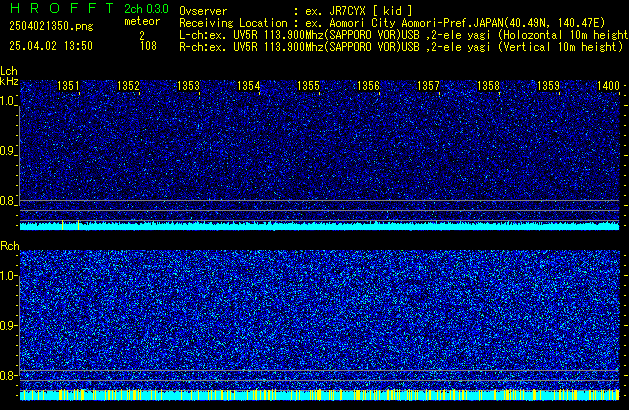Click the R-ch UV5R antenna description line
The height and width of the screenshot is (410, 629).
coord(401,47)
